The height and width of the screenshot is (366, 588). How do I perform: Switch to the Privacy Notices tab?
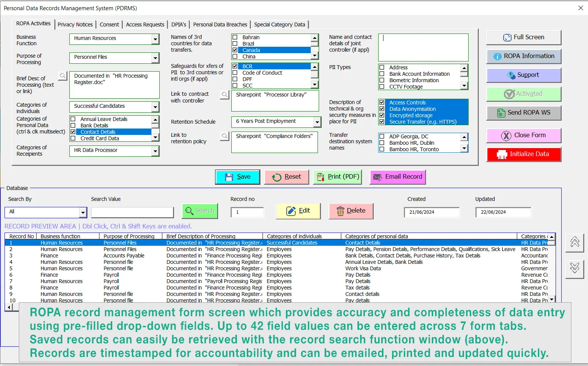[x=75, y=24]
